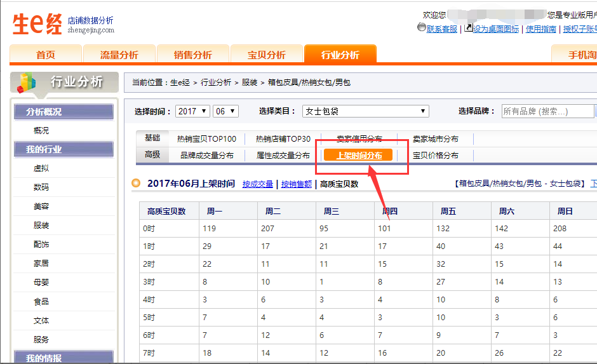Open 热销宝贝TOP100 report
597x364 pixels.
coord(206,139)
